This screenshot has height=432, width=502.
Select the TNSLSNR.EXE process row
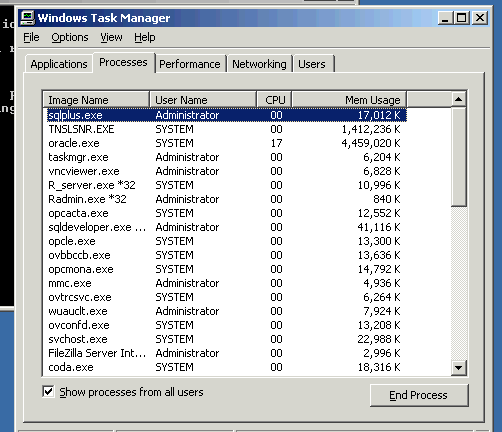tap(227, 129)
